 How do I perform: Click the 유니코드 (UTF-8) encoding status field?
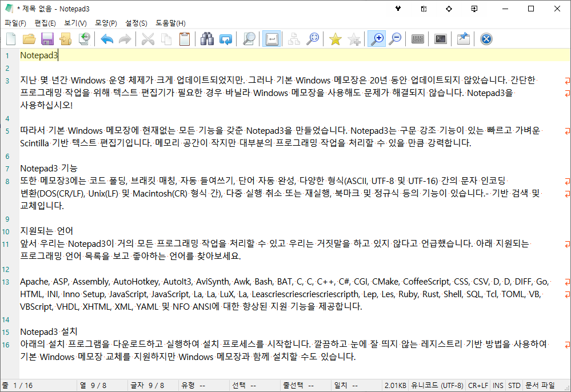click(437, 386)
